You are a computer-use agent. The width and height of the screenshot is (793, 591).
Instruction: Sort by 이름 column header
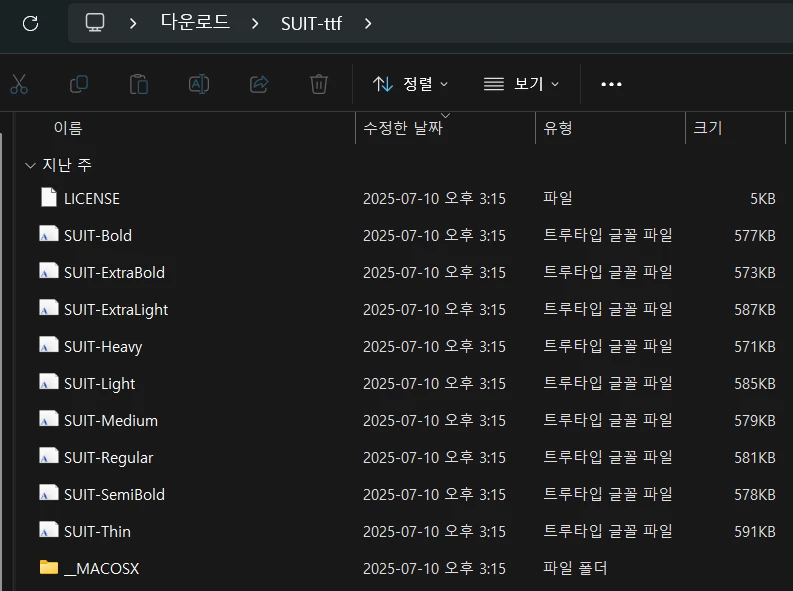tap(68, 128)
